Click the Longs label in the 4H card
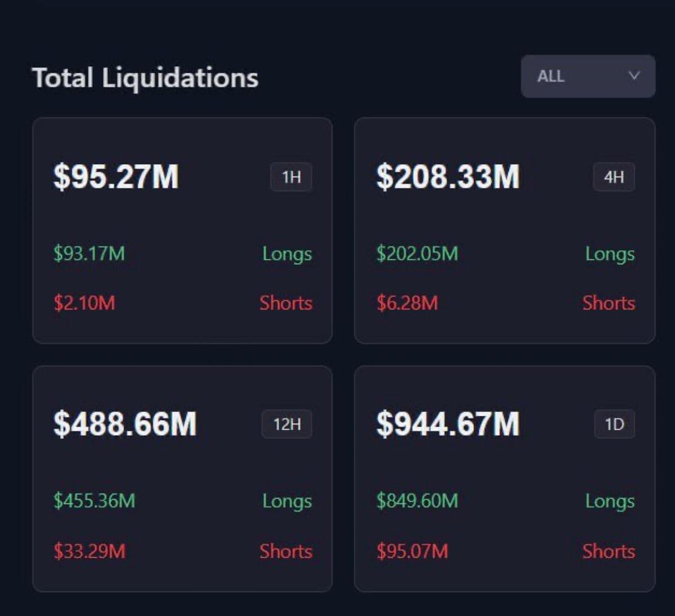Screen dimensions: 675x616 point(610,254)
